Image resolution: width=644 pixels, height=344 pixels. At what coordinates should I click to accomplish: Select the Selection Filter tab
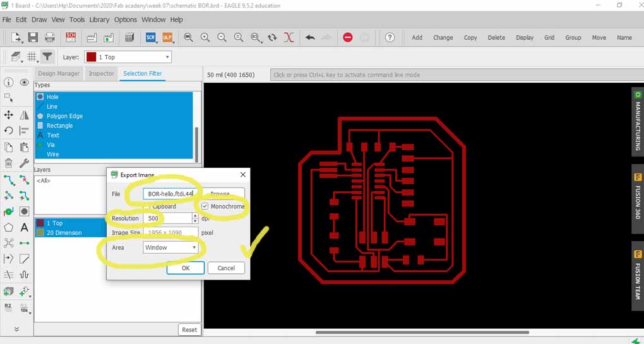pos(143,73)
